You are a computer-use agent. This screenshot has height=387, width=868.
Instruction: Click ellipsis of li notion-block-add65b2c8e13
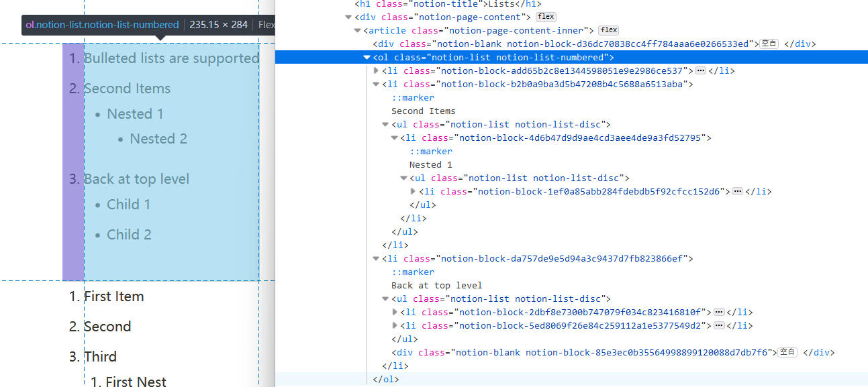pyautogui.click(x=701, y=70)
